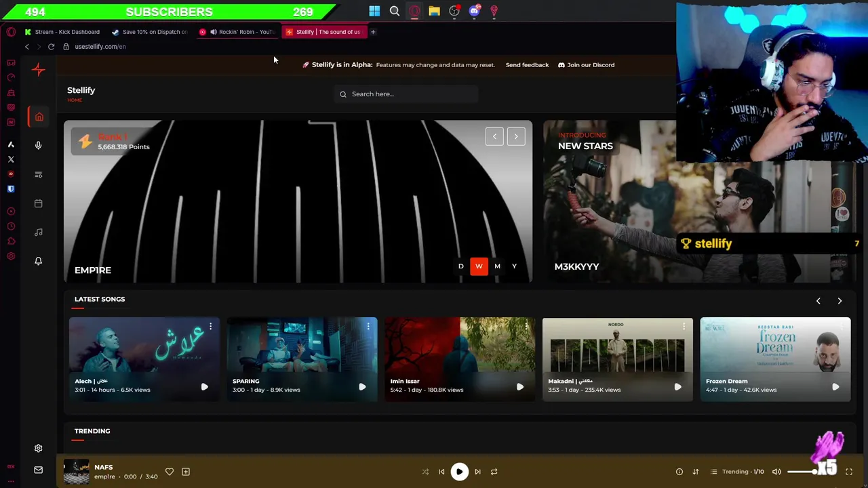Screen dimensions: 868x488
Task: Click the search field Search here
Action: [406, 94]
